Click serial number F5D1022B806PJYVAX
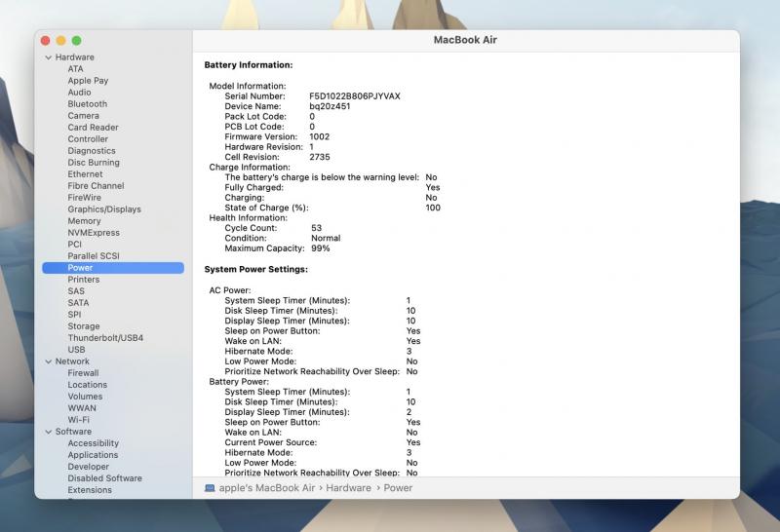This screenshot has height=532, width=780. (x=355, y=96)
